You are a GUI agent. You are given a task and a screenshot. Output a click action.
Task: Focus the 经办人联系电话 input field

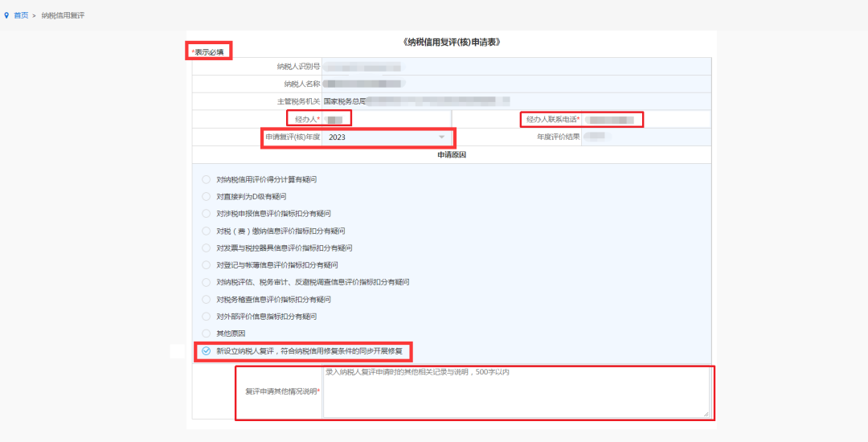click(x=645, y=120)
